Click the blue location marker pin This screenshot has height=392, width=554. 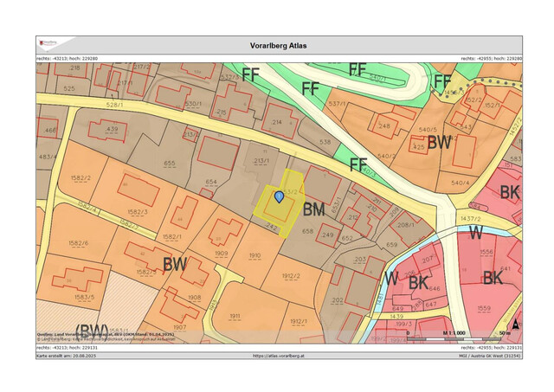tap(279, 197)
